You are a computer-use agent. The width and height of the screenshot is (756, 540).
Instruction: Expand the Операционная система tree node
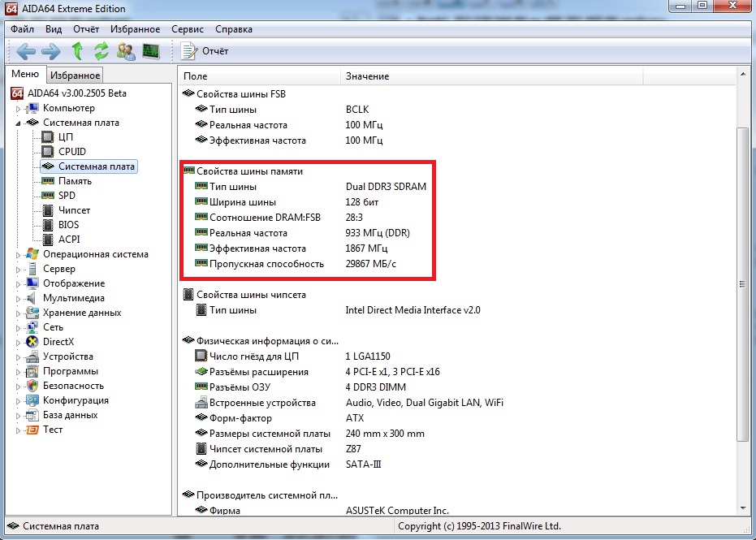[19, 255]
